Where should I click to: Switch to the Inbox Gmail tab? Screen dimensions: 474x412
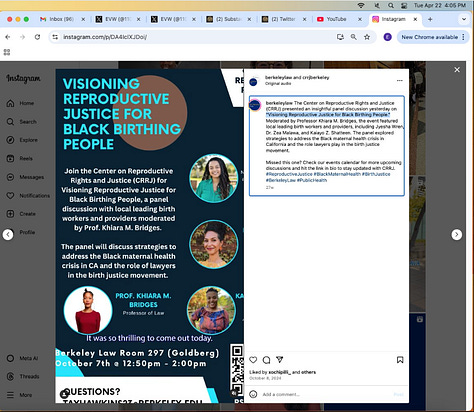(62, 19)
